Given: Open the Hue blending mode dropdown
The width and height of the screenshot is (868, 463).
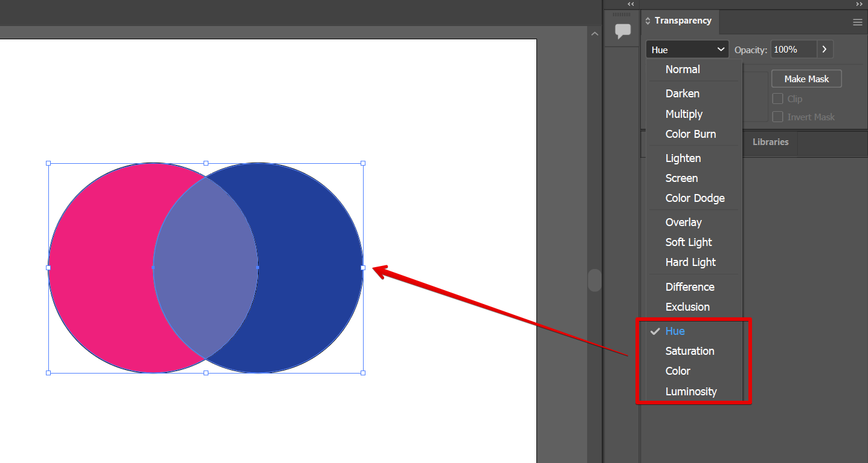Looking at the screenshot, I should (687, 50).
